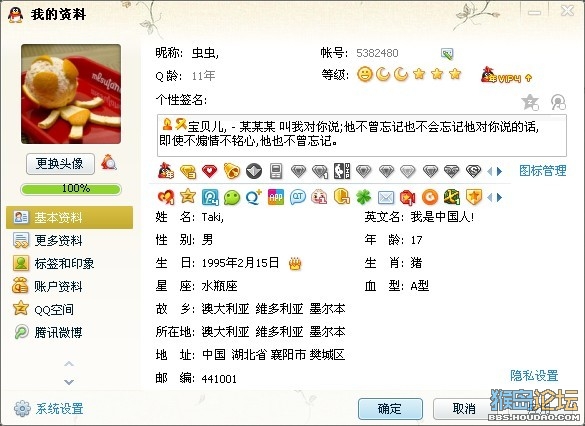Open the green WeChat bubble icon
The image size is (585, 426).
click(x=232, y=197)
